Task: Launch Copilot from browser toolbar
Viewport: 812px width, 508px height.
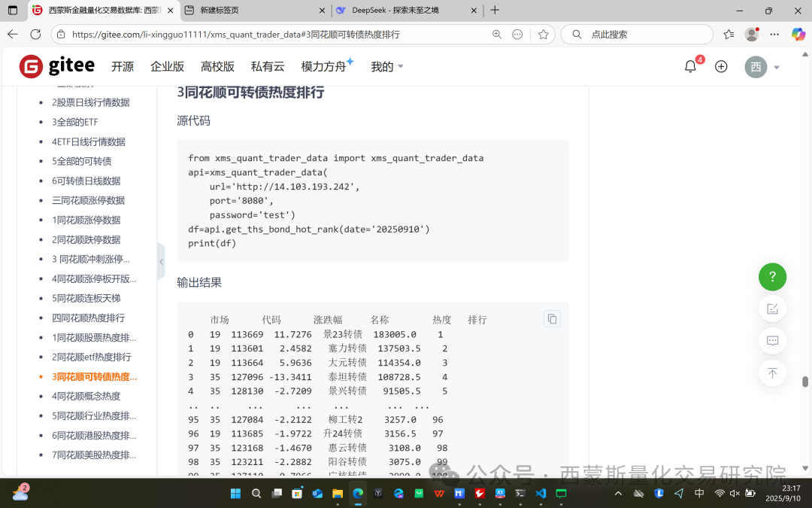Action: tap(798, 34)
